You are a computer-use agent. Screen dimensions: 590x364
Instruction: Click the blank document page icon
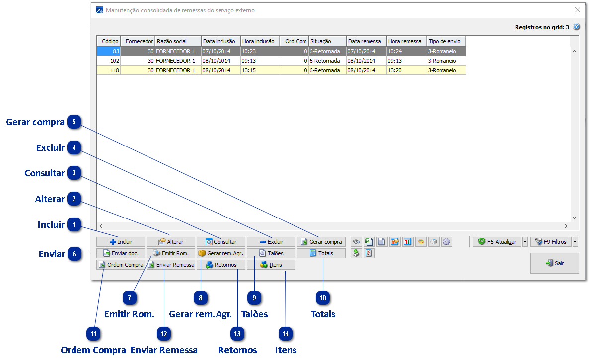(x=382, y=242)
